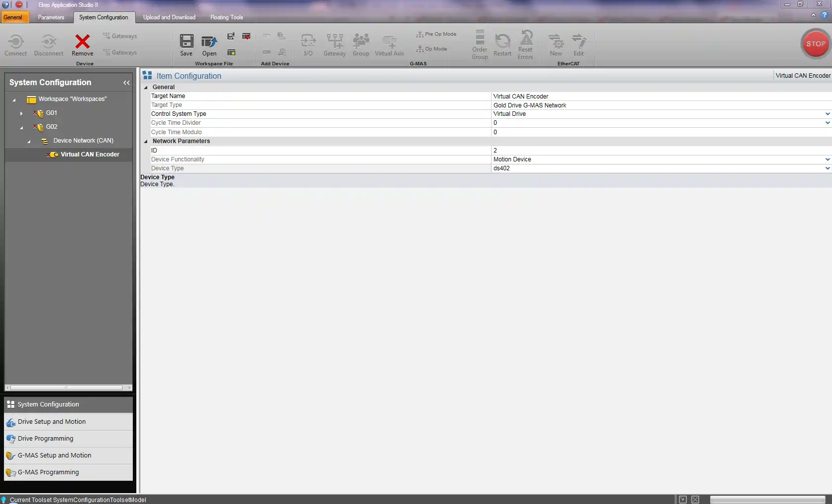Open System Configuration toolset in sidebar
Viewport: 832px width, 504px height.
coord(68,404)
